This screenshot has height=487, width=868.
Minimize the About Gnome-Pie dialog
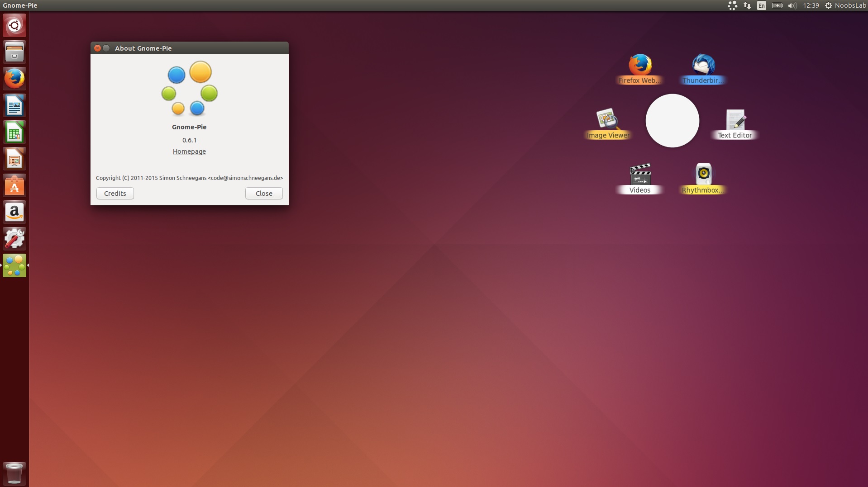pyautogui.click(x=106, y=48)
